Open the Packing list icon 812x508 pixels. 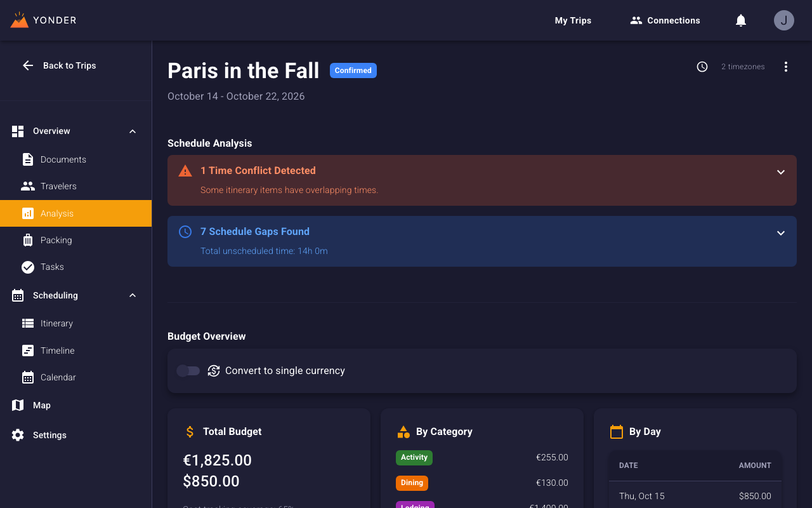click(28, 240)
